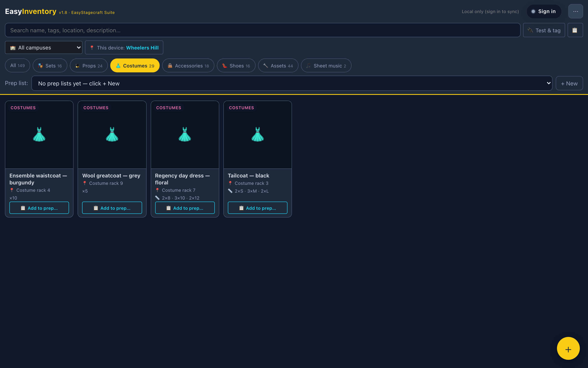Click the location pin next to Costume rack 3
This screenshot has width=588, height=368.
tap(230, 183)
